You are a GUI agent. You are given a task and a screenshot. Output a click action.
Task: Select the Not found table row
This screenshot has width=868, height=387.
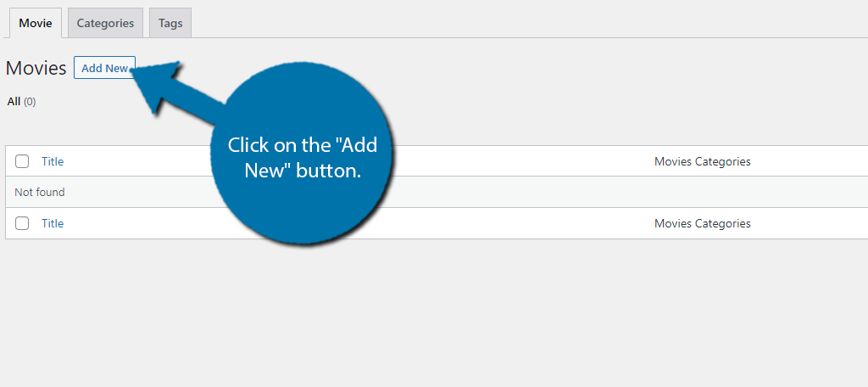tap(437, 193)
